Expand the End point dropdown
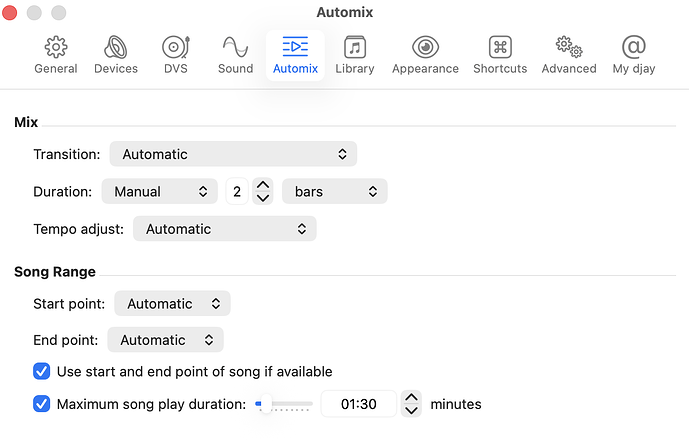This screenshot has width=689, height=441. point(166,340)
